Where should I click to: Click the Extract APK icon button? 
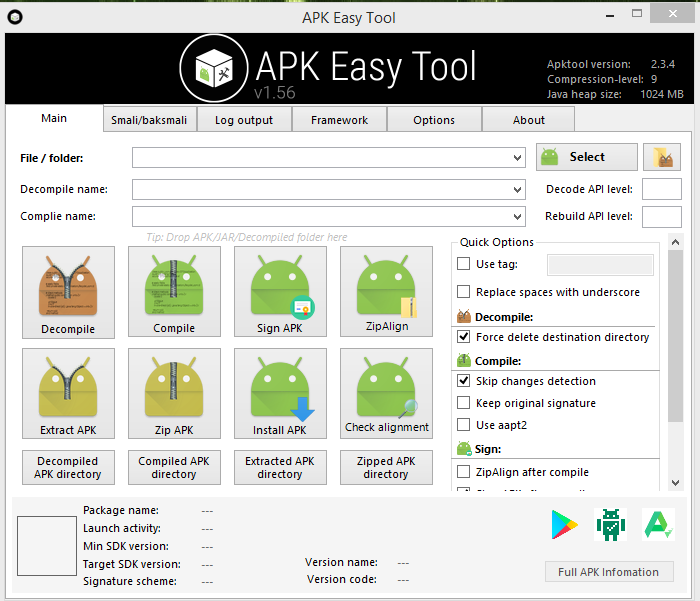point(68,393)
